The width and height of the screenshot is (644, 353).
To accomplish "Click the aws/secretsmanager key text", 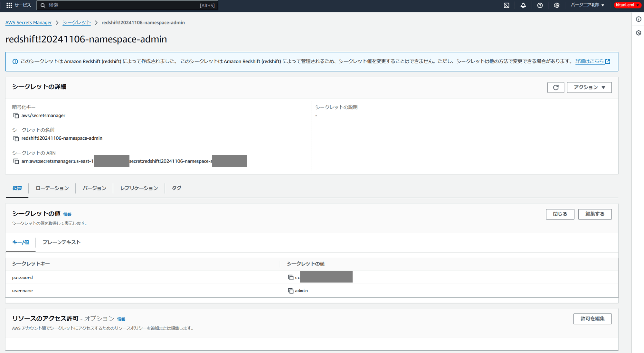I will 43,116.
